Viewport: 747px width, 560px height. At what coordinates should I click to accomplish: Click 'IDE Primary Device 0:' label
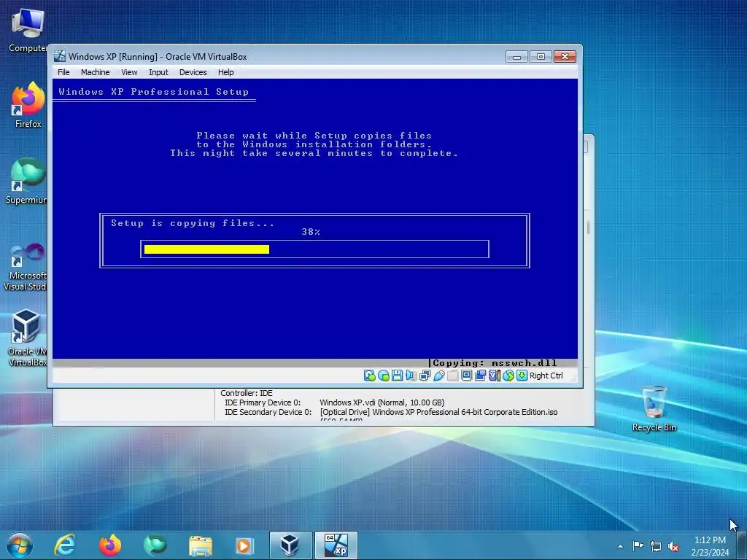point(263,402)
